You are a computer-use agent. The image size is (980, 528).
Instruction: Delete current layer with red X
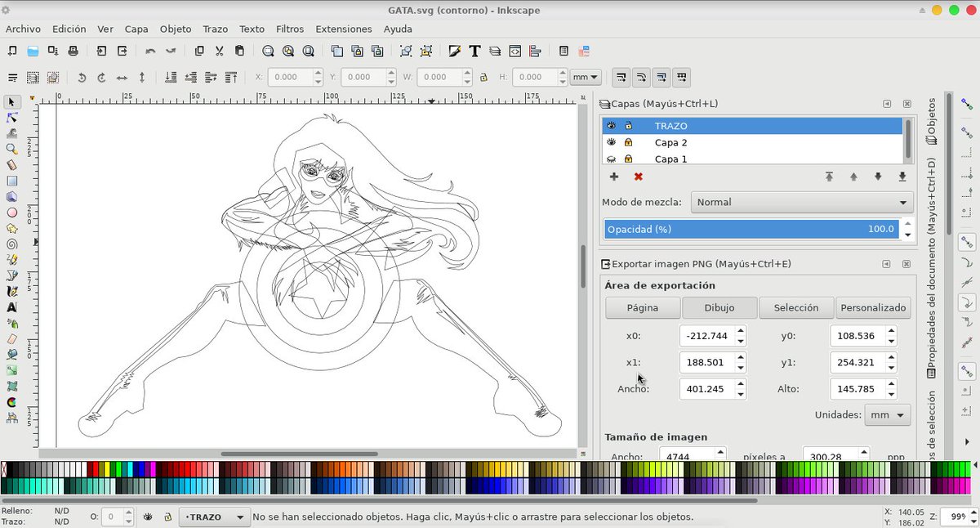tap(639, 177)
